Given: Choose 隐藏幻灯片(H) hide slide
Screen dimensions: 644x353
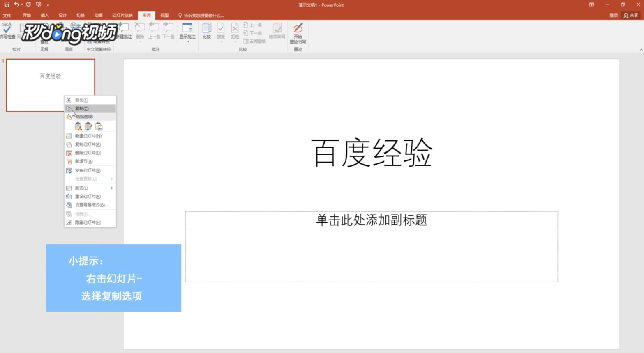Looking at the screenshot, I should (90, 222).
